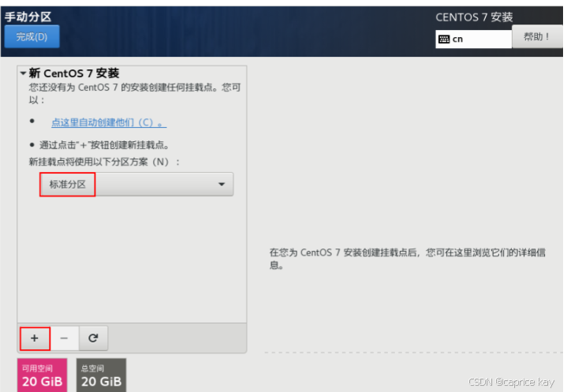Click the 总空间 20 GiB gray box
This screenshot has height=392, width=567.
click(101, 375)
